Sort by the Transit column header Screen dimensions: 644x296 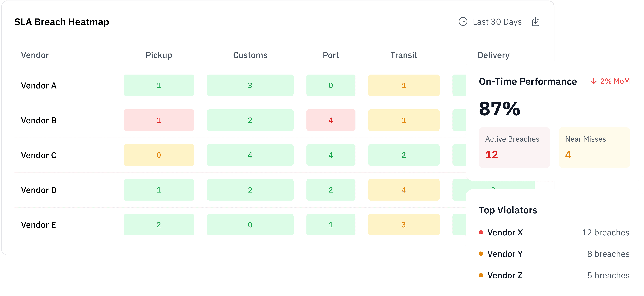click(404, 55)
